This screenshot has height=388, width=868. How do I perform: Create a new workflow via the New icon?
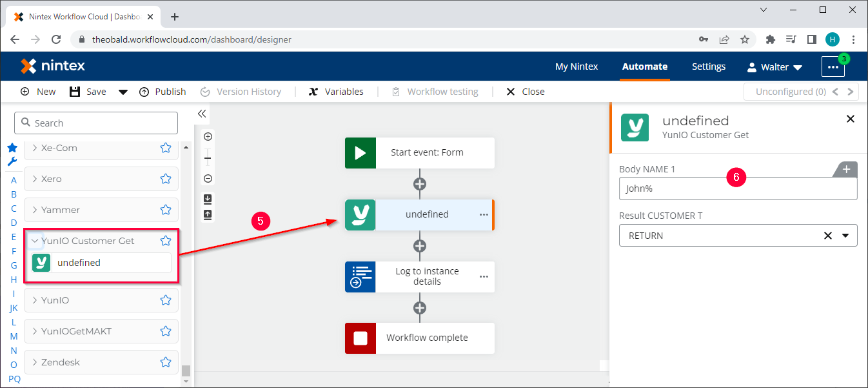[x=37, y=91]
